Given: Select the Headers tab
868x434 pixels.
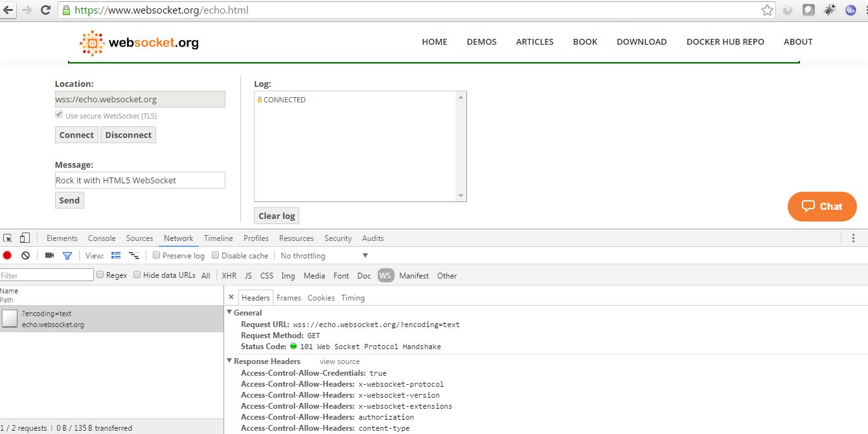Looking at the screenshot, I should click(x=255, y=298).
